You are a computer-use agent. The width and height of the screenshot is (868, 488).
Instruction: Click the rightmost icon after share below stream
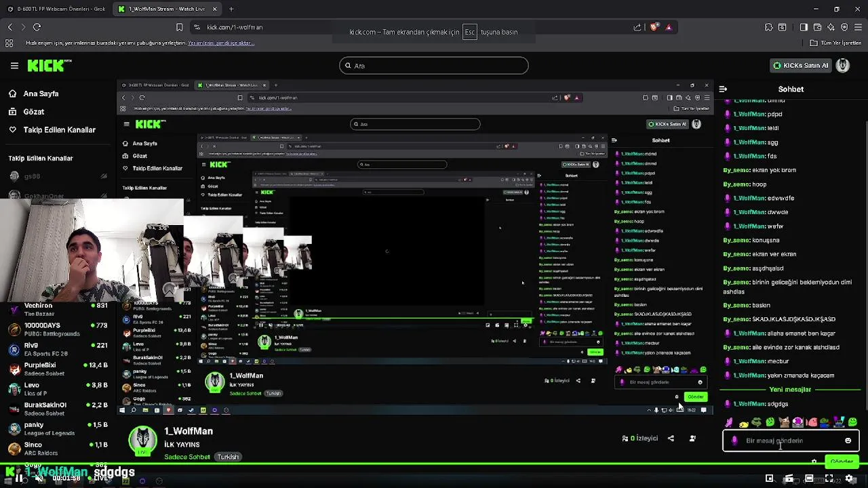[692, 439]
